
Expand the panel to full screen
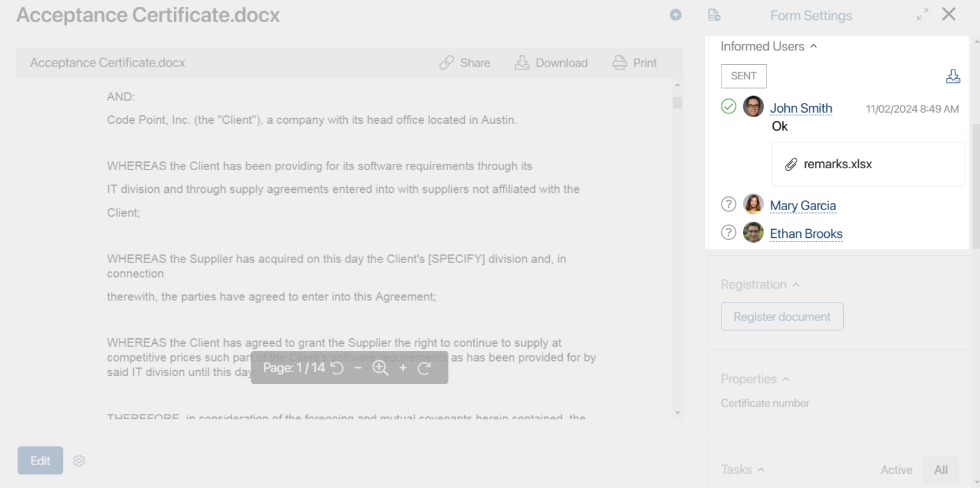922,14
